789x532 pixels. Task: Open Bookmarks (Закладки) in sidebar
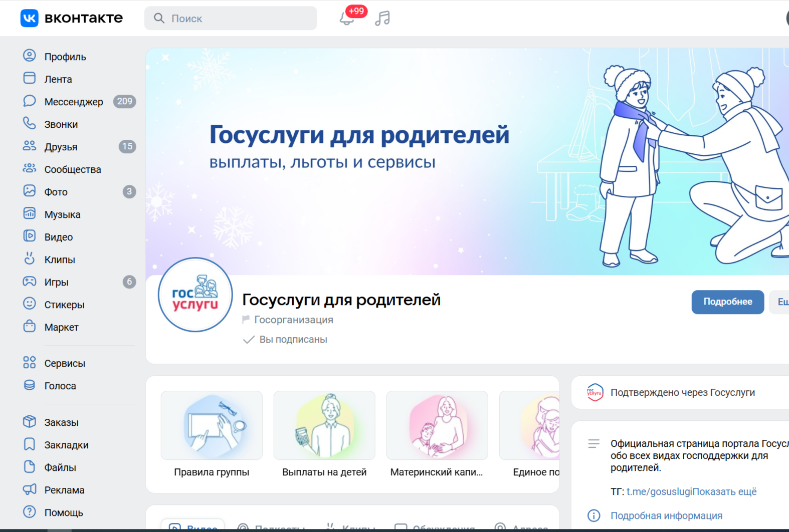[x=66, y=445]
